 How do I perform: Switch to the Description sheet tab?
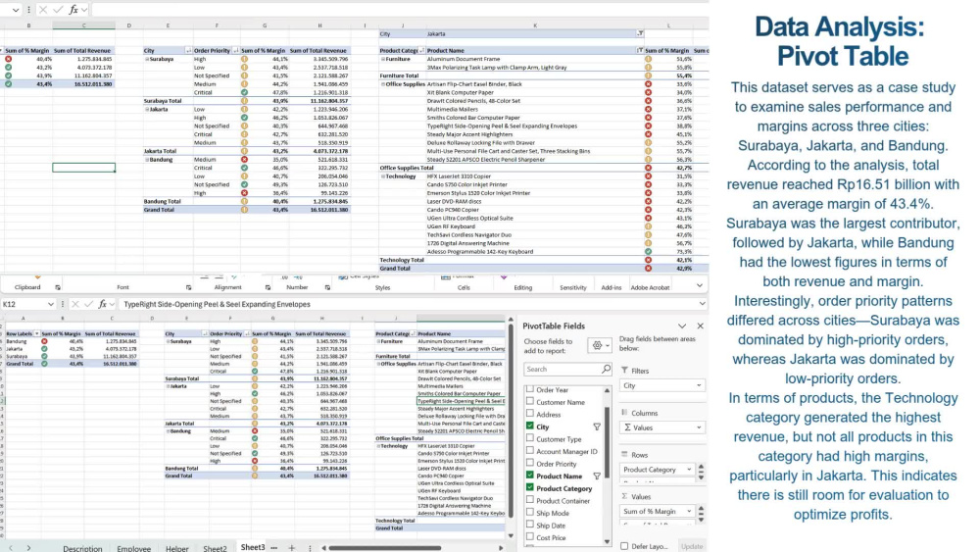pyautogui.click(x=82, y=548)
